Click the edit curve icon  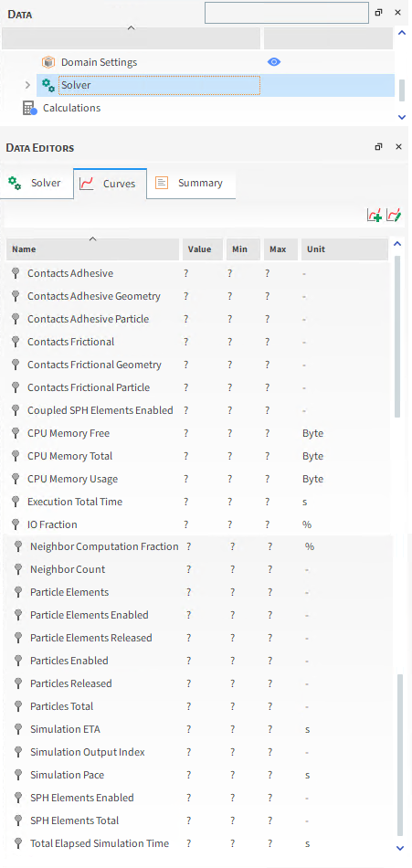pyautogui.click(x=394, y=216)
